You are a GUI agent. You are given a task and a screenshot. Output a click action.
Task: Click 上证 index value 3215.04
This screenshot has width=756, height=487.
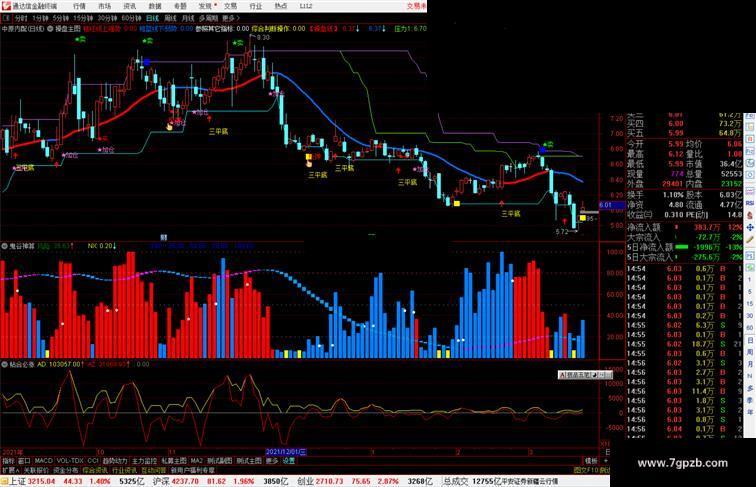[41, 481]
